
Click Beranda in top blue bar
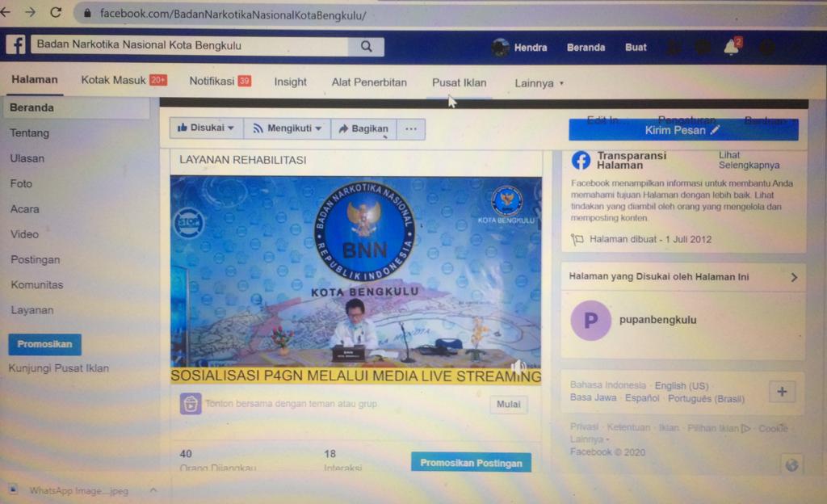click(x=586, y=48)
